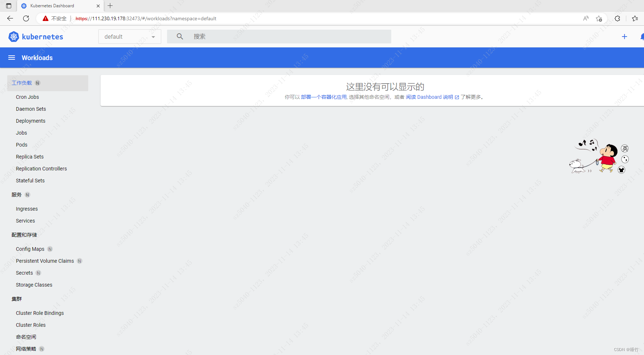
Task: Open 命名空间 in the sidebar
Action: (26, 337)
